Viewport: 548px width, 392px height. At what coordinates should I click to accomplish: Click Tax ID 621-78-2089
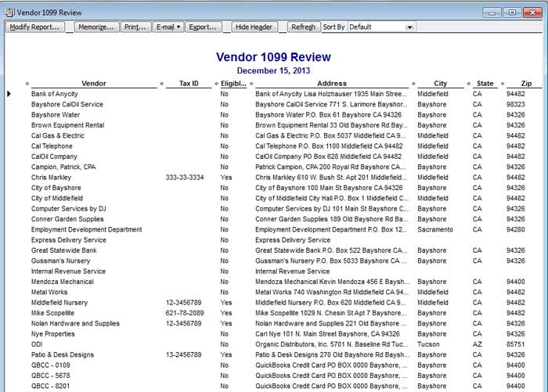(185, 313)
